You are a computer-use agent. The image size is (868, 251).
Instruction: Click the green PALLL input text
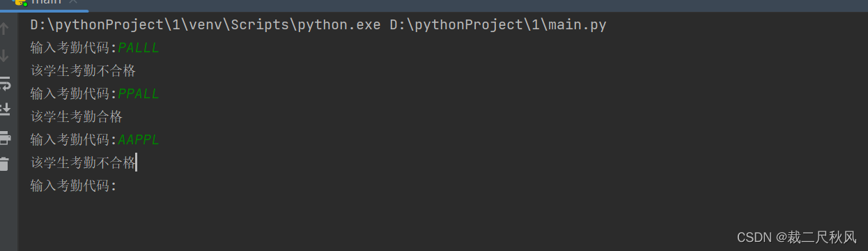coord(139,48)
